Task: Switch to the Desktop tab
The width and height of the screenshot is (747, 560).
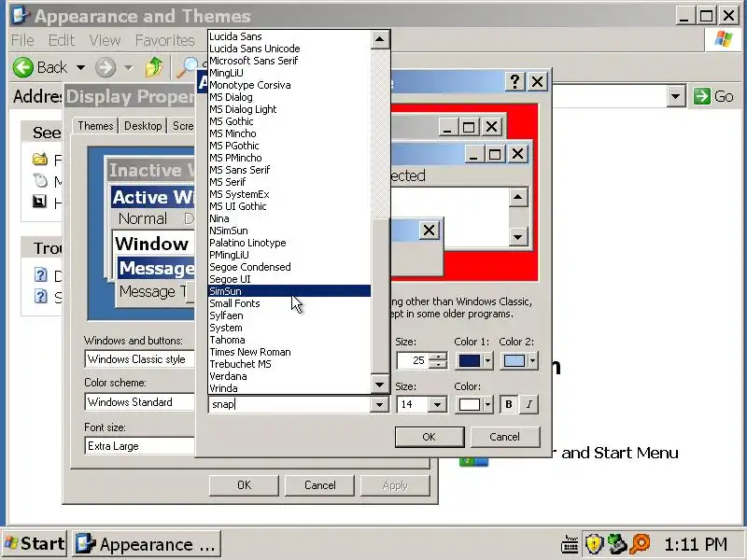Action: point(143,126)
